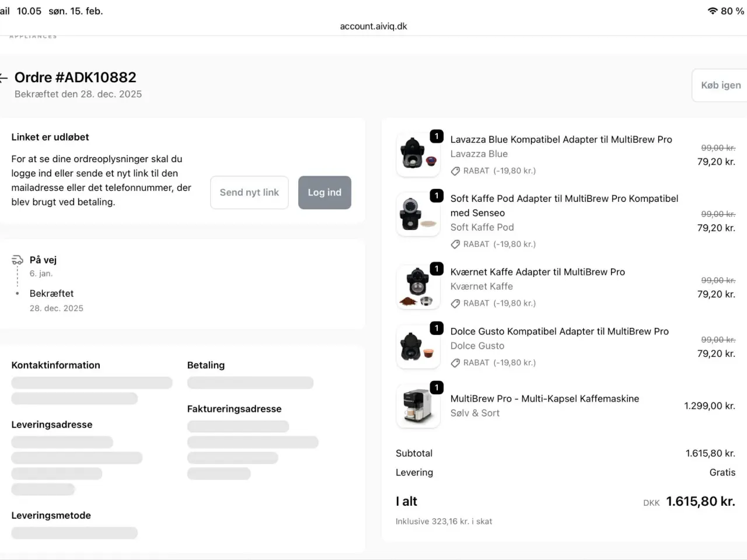Click the 1.299,00 kr. MultiBrew Pro price

click(x=710, y=406)
